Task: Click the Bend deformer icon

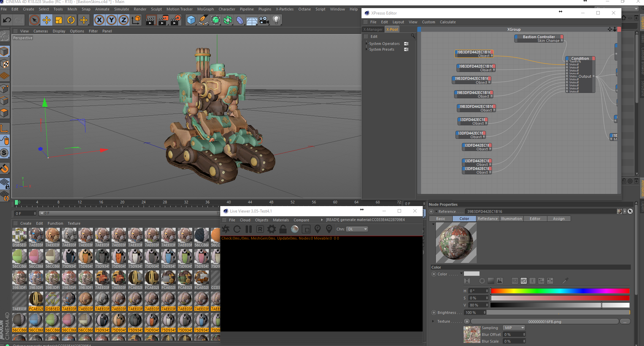Action: point(240,20)
